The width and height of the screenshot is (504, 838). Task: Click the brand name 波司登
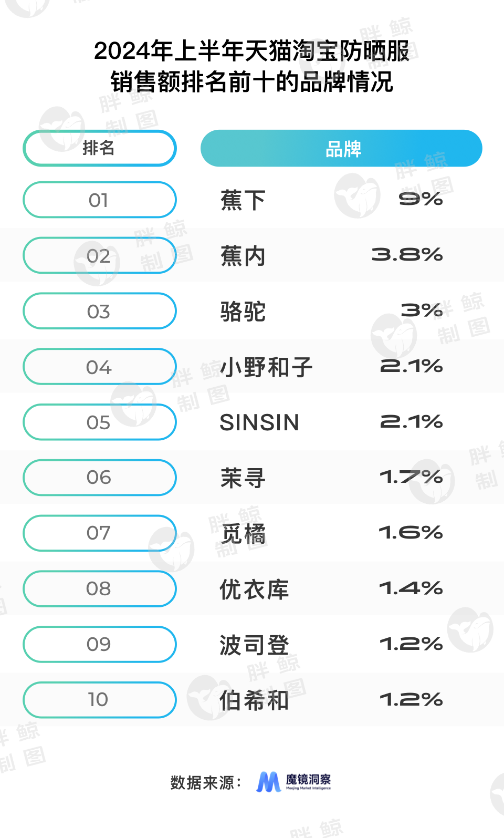254,645
